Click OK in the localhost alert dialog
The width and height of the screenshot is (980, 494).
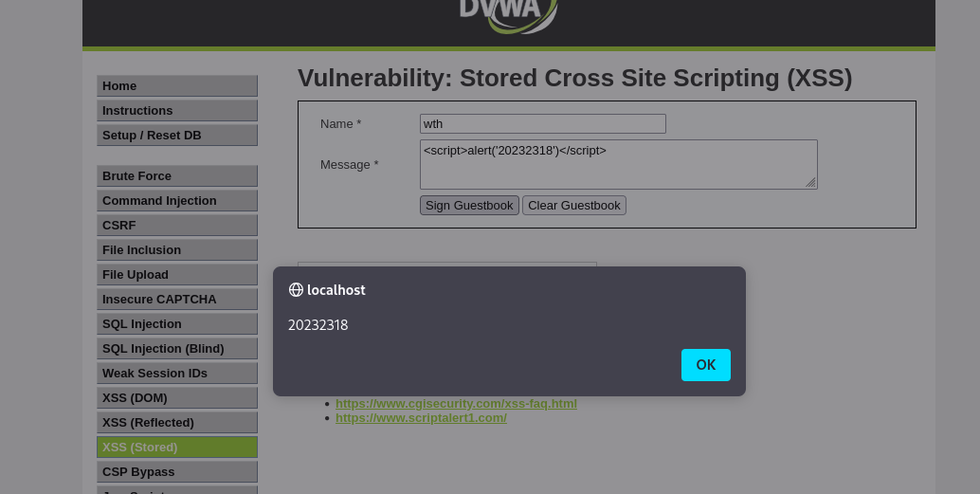point(706,365)
